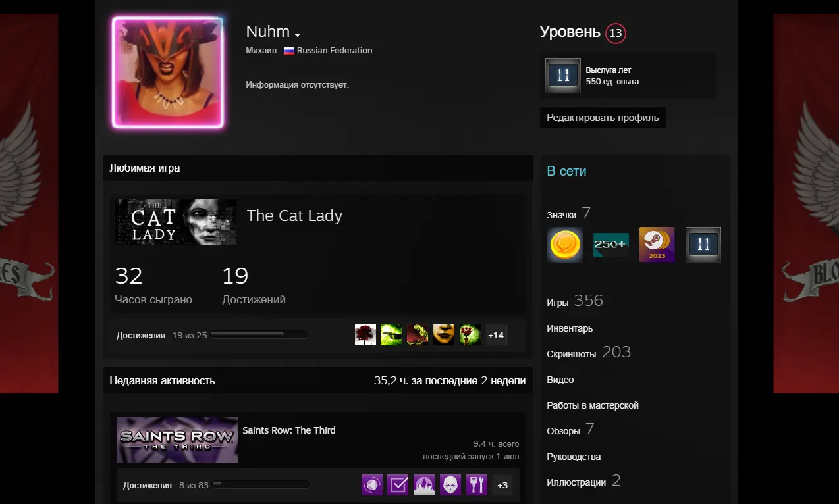Click the последний запуск 1 июл text
The height and width of the screenshot is (504, 839).
click(x=471, y=457)
